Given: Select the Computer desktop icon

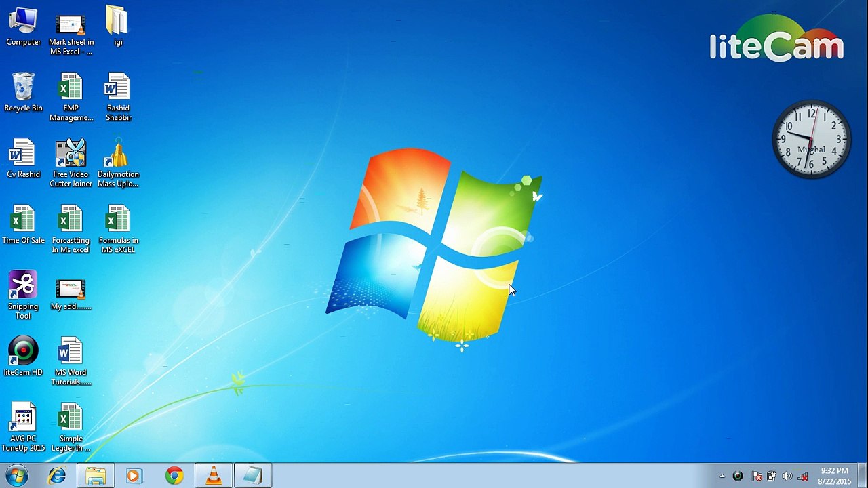Looking at the screenshot, I should 23,26.
